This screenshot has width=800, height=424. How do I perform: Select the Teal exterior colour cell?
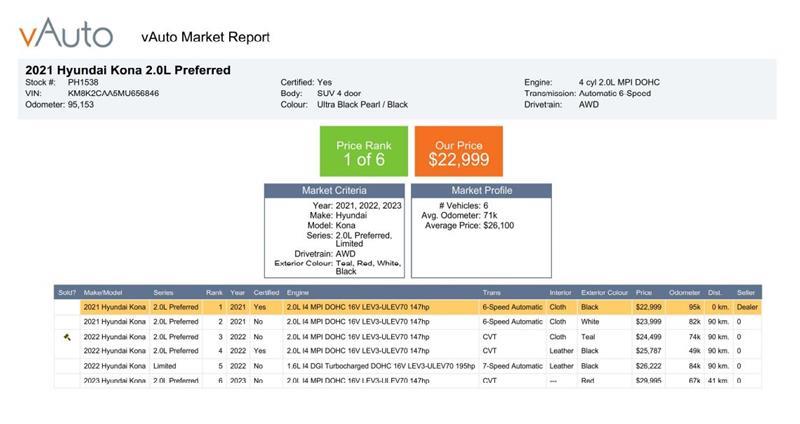588,337
